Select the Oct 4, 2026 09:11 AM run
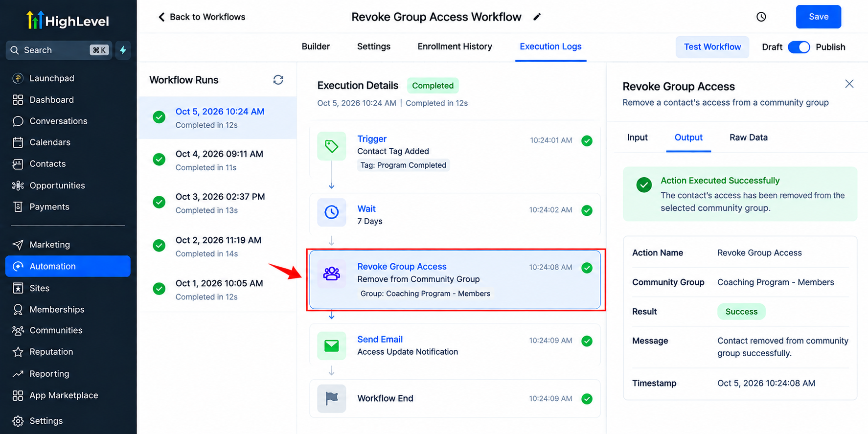Image resolution: width=868 pixels, height=434 pixels. click(x=217, y=160)
